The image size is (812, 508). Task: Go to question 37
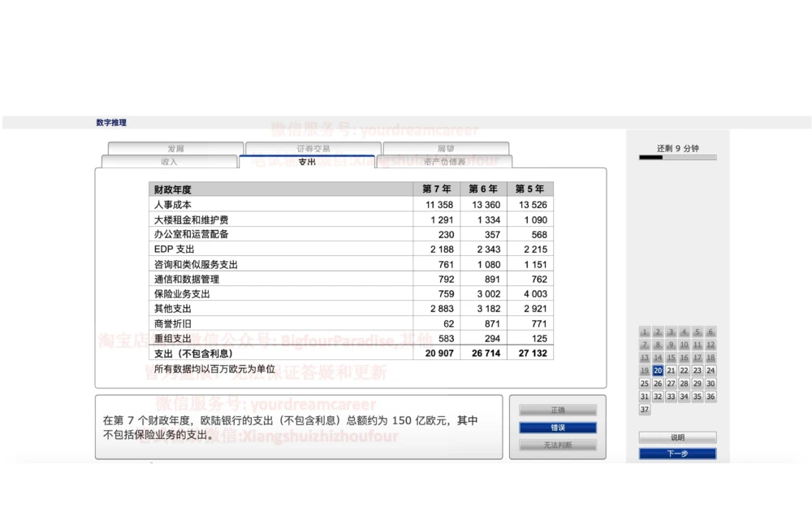click(645, 409)
